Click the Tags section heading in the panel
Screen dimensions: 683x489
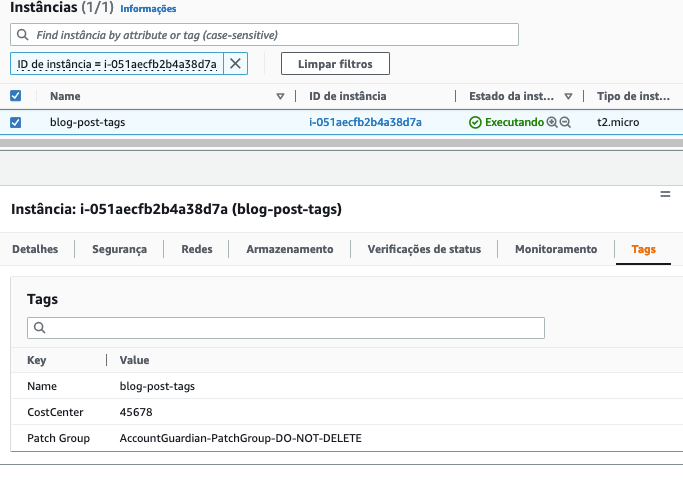[x=42, y=299]
